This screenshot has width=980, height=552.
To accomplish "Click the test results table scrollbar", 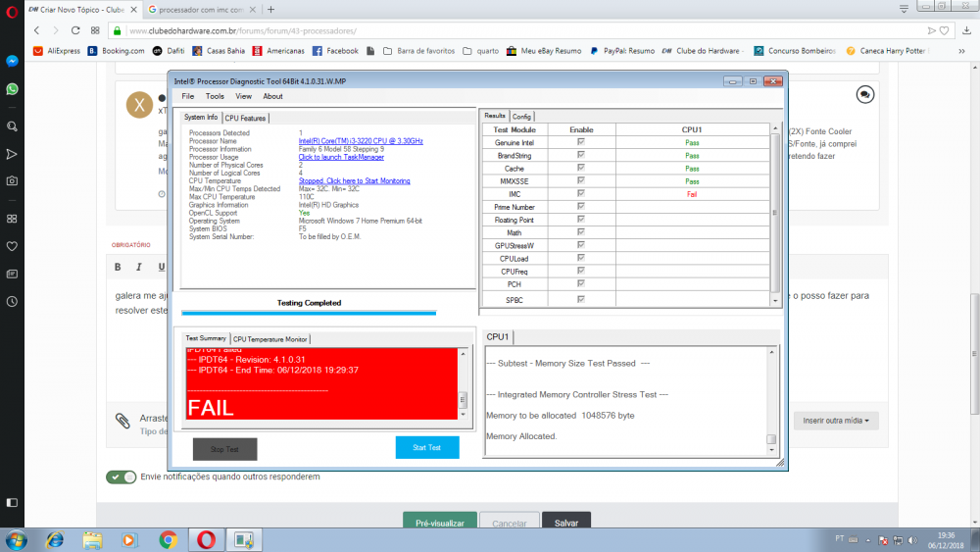I will (x=775, y=214).
